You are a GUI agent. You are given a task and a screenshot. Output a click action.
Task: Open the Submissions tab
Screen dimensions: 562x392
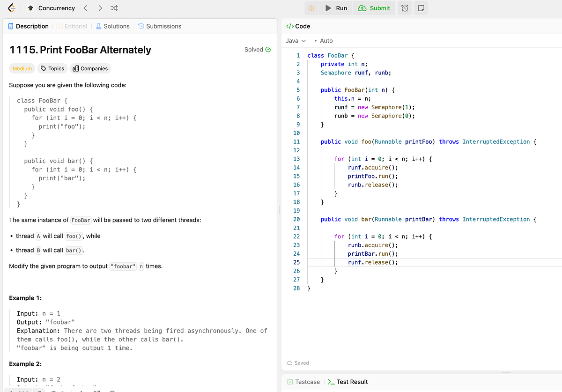point(160,26)
